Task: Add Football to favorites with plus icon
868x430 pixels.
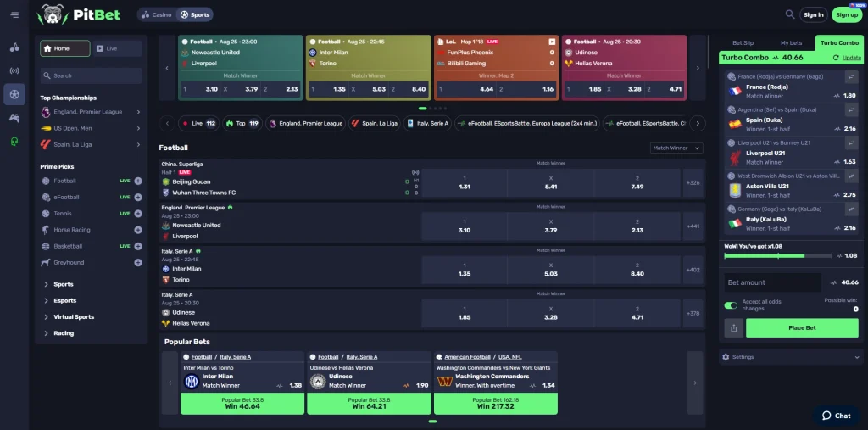Action: coord(138,181)
